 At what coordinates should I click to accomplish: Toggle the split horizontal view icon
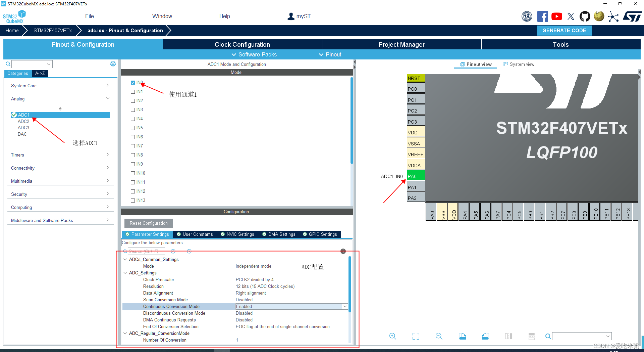[508, 336]
